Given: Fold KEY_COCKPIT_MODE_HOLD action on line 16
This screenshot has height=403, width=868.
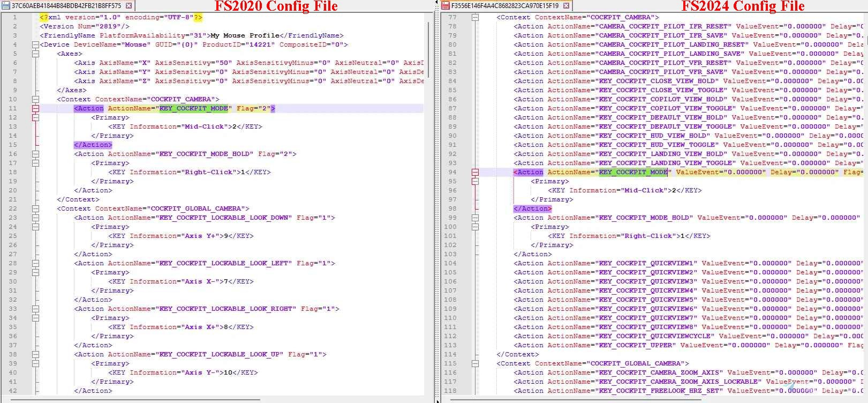Looking at the screenshot, I should click(35, 154).
